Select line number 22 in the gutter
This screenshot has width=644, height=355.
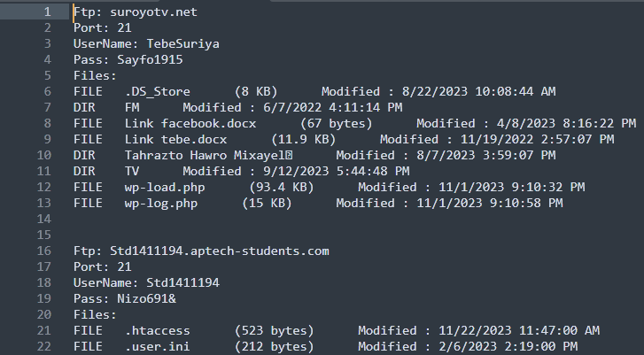click(x=44, y=346)
